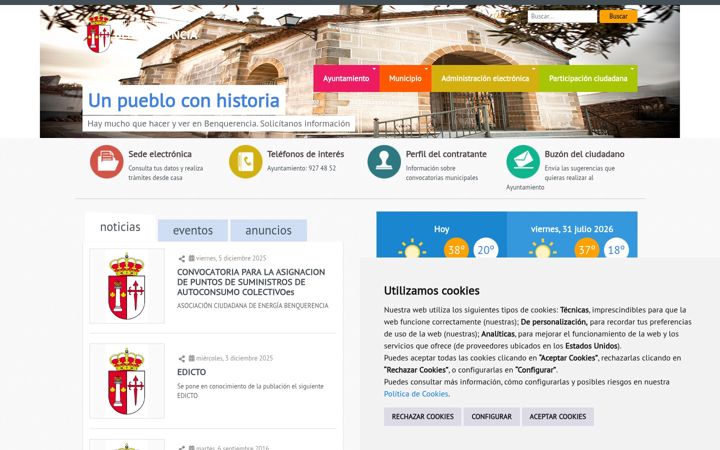720x450 pixels.
Task: Click calendar icon beside viernes, 5 diciembre 2025
Action: [x=191, y=258]
